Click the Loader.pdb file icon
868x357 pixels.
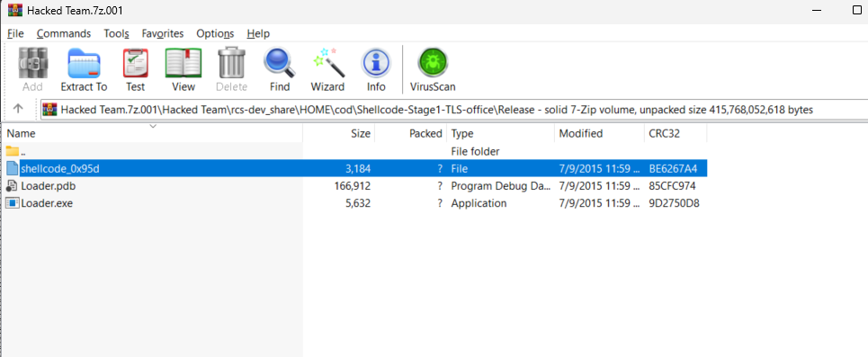coord(13,186)
